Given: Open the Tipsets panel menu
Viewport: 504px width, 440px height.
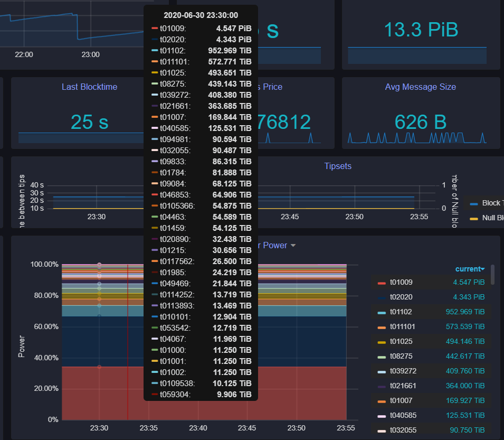Looking at the screenshot, I should pos(337,166).
